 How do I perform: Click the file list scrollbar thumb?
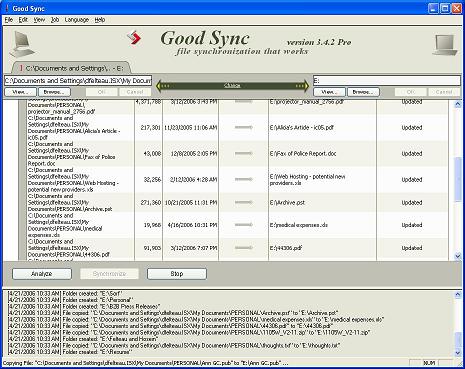458,180
